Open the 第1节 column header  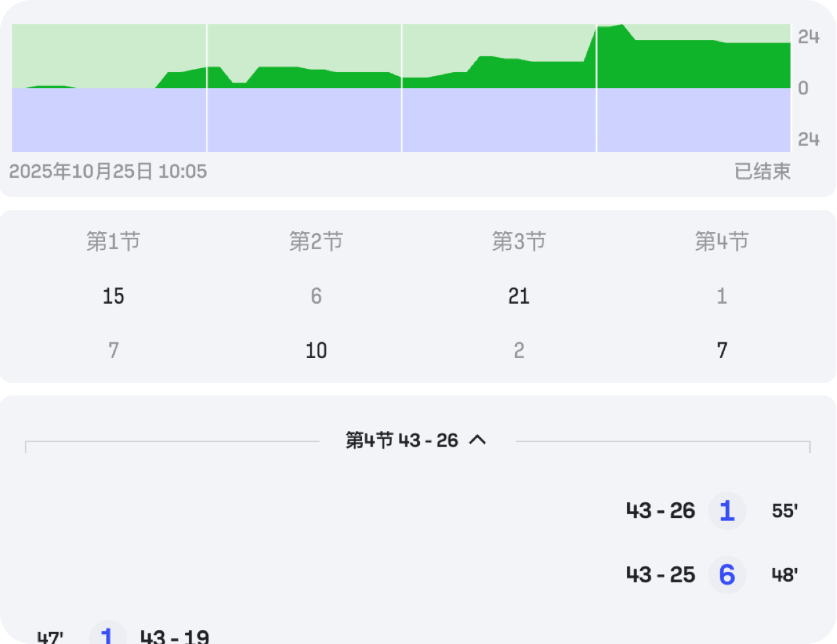[113, 241]
